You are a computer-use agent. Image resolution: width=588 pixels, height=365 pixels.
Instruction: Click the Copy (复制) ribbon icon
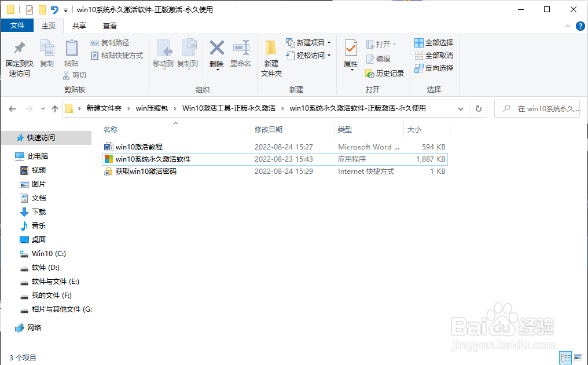tap(47, 48)
